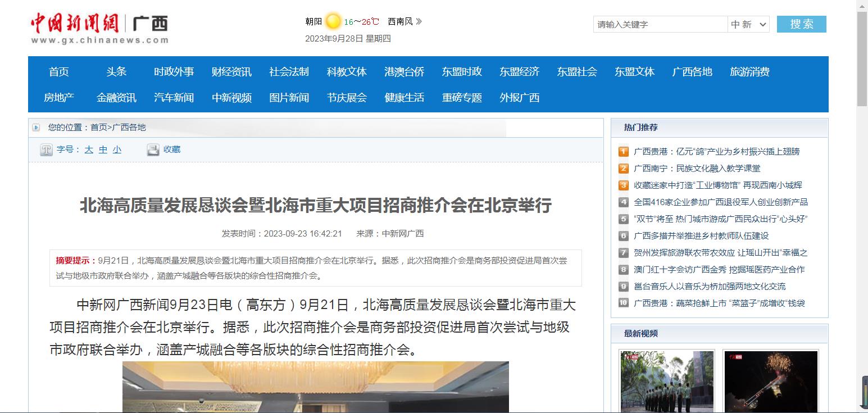Set font size to 中
The height and width of the screenshot is (413, 868).
click(103, 150)
